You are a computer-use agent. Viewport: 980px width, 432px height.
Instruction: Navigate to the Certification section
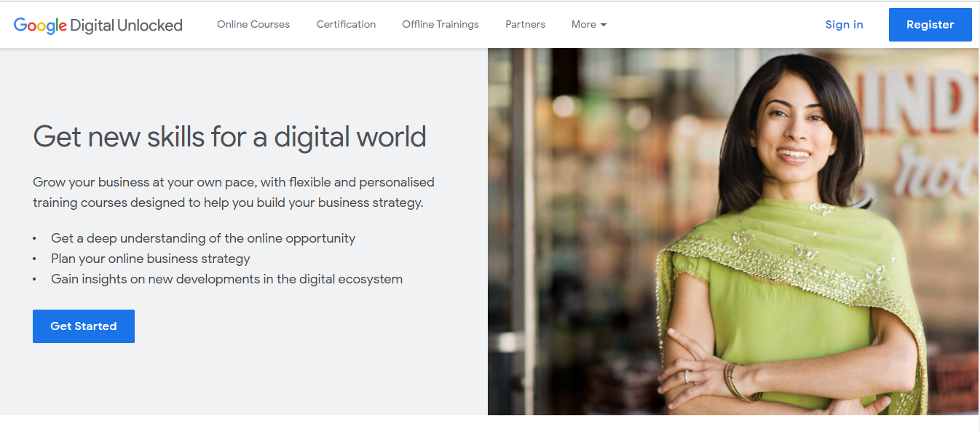[346, 24]
